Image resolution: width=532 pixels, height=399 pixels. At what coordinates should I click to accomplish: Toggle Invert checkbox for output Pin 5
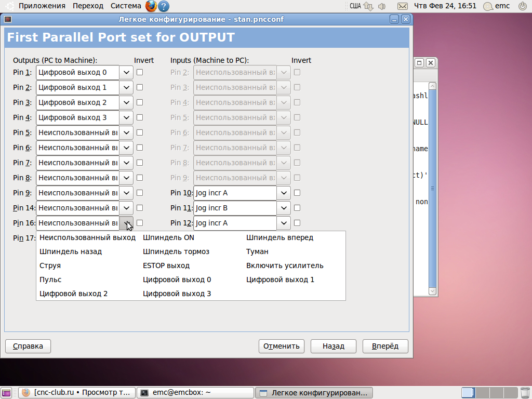tap(140, 132)
